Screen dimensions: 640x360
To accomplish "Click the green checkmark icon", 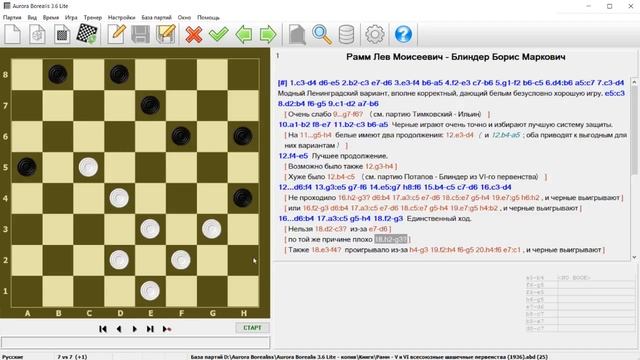I will click(219, 34).
